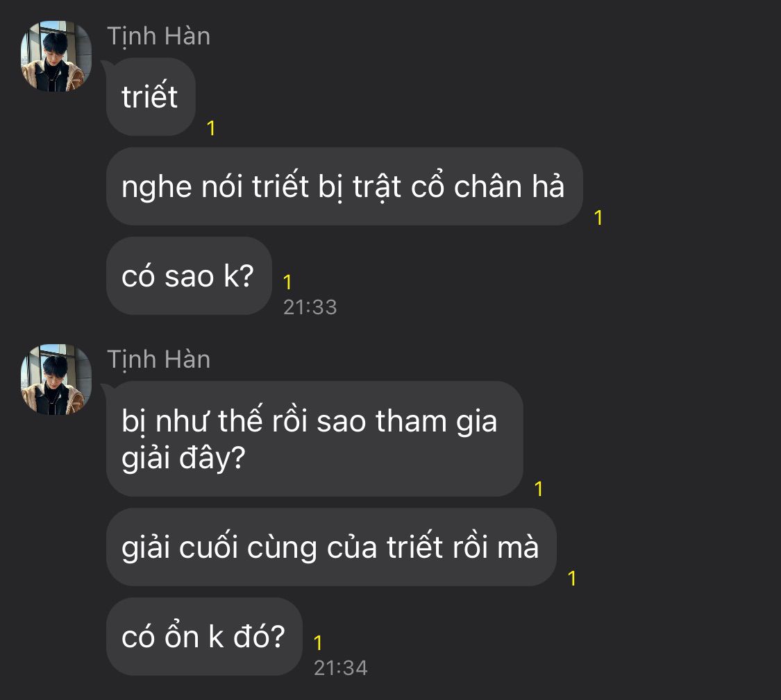Viewport: 781px width, 700px height.
Task: Tap unread count beside 'có ổn k đó?'
Action: pyautogui.click(x=318, y=643)
